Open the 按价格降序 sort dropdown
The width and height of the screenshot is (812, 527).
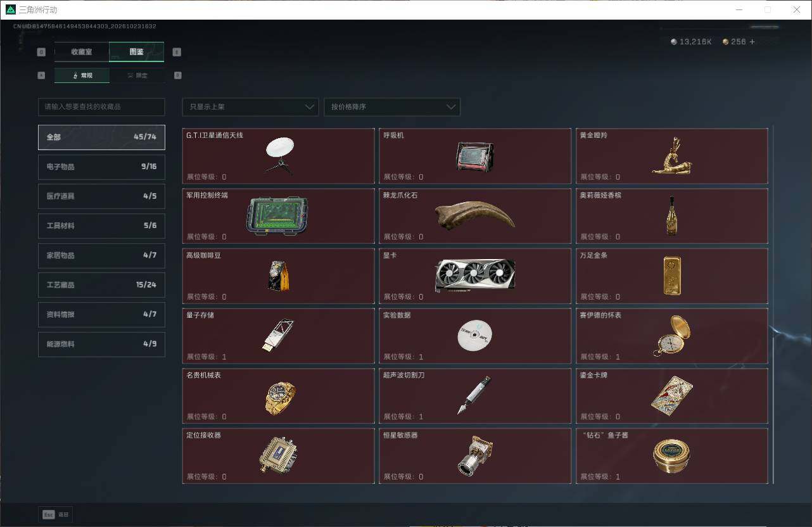point(392,106)
